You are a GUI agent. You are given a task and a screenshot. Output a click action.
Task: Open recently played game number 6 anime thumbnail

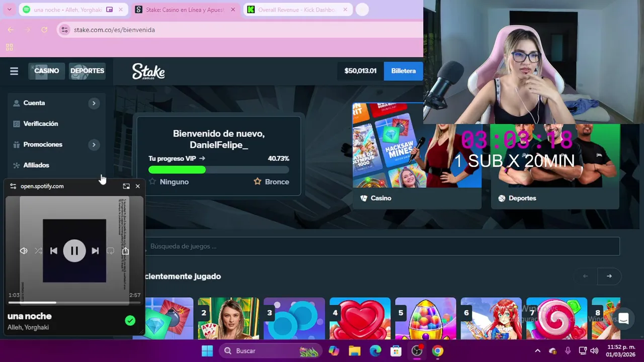pos(491,319)
